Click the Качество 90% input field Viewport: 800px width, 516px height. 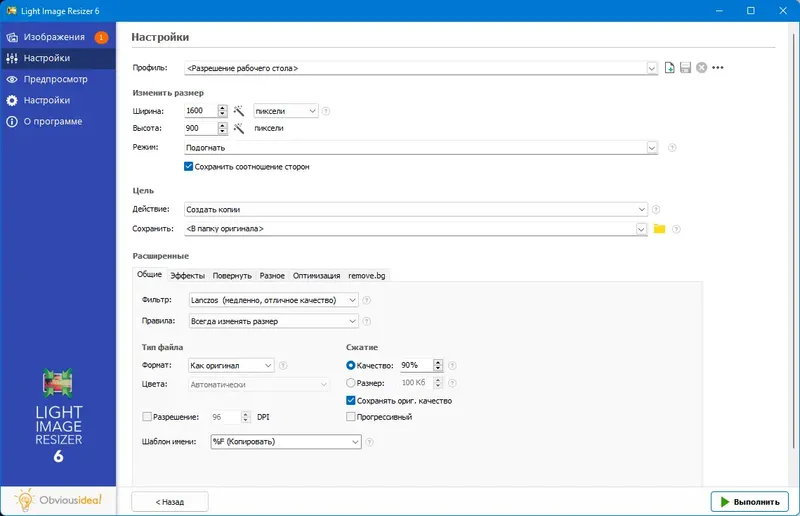tap(416, 365)
